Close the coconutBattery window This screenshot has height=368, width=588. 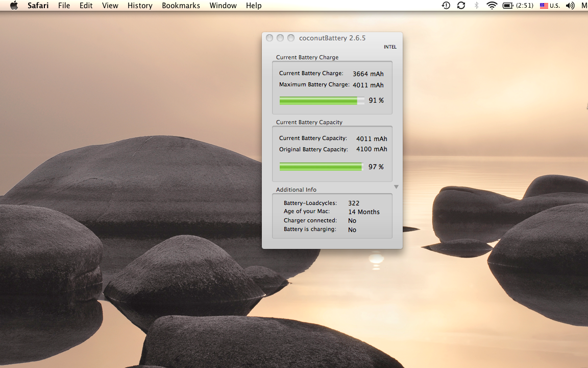click(x=269, y=37)
